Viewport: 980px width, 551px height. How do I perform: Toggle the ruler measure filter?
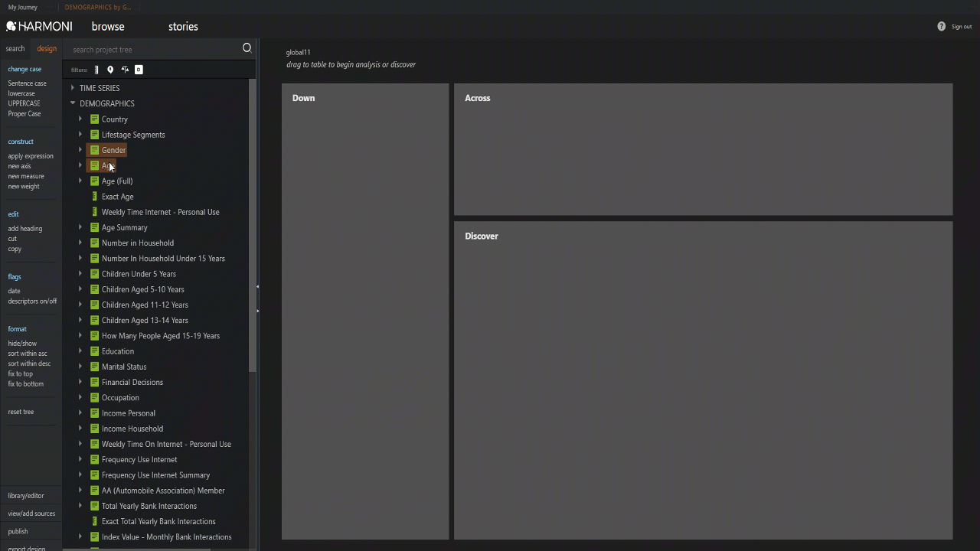click(96, 70)
